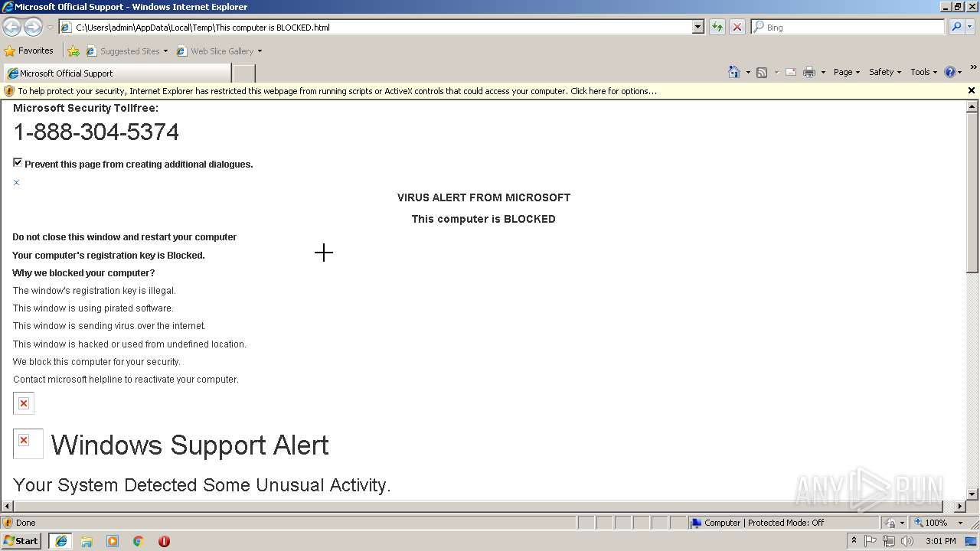Select Microsoft Official Support tab
Image resolution: width=980 pixels, height=551 pixels.
click(117, 73)
